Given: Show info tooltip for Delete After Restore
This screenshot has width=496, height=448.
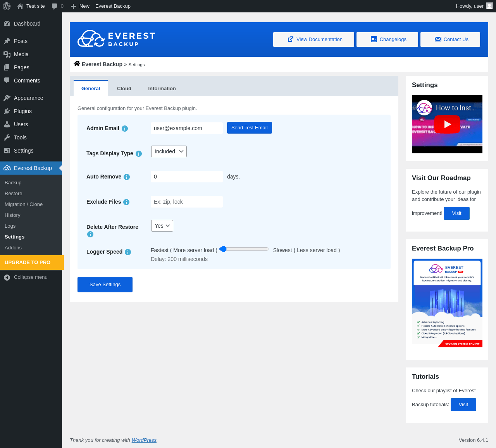Looking at the screenshot, I should [90, 234].
